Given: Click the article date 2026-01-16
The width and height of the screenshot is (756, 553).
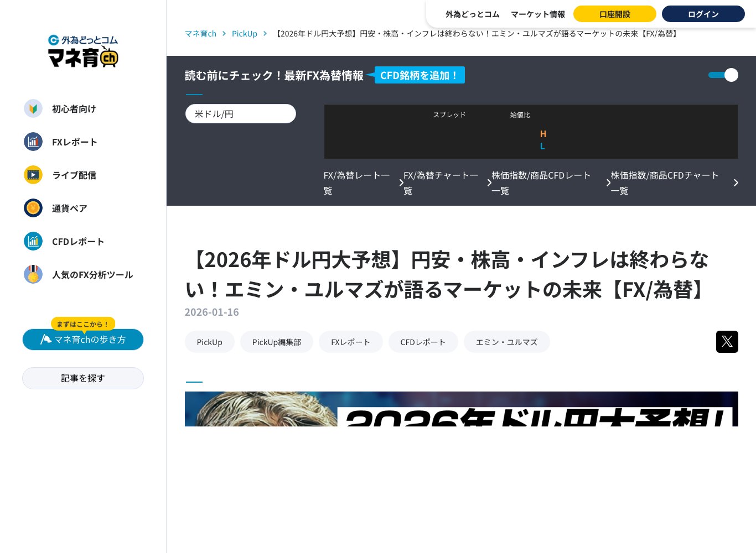Looking at the screenshot, I should coord(212,312).
